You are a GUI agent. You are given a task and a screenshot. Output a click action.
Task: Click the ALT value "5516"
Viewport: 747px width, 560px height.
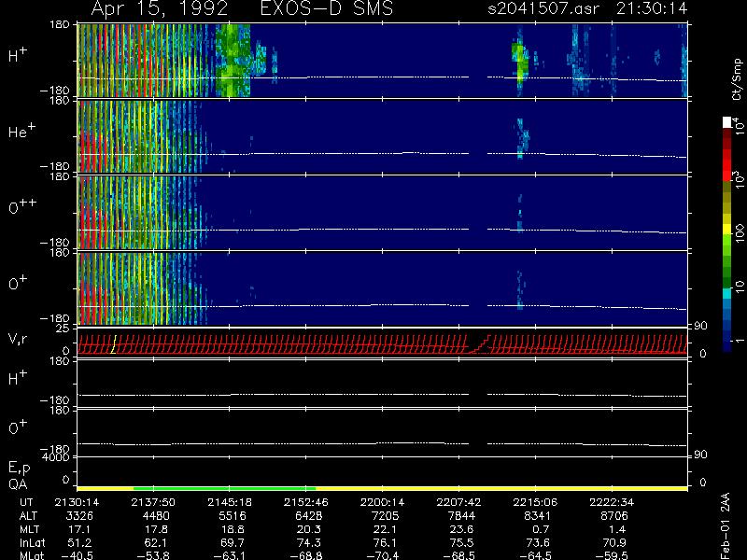pos(232,516)
